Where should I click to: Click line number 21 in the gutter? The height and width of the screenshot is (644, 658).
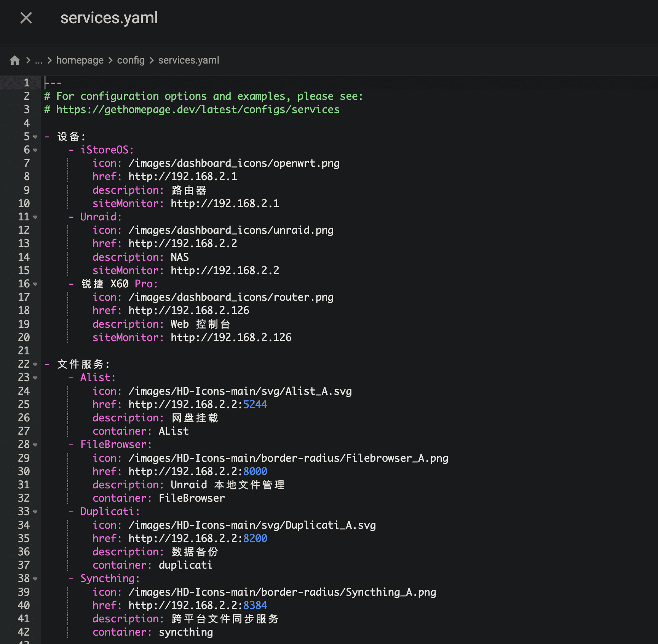pos(24,351)
